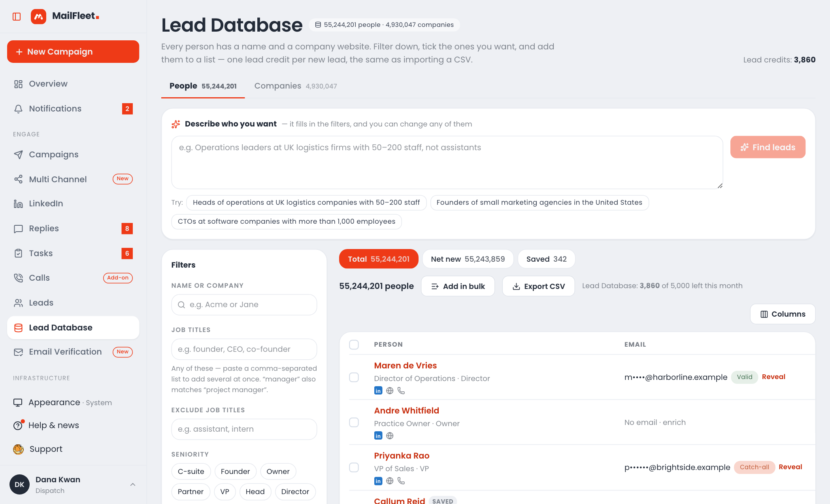Open the Columns chooser
Viewport: 830px width, 504px height.
pos(783,314)
